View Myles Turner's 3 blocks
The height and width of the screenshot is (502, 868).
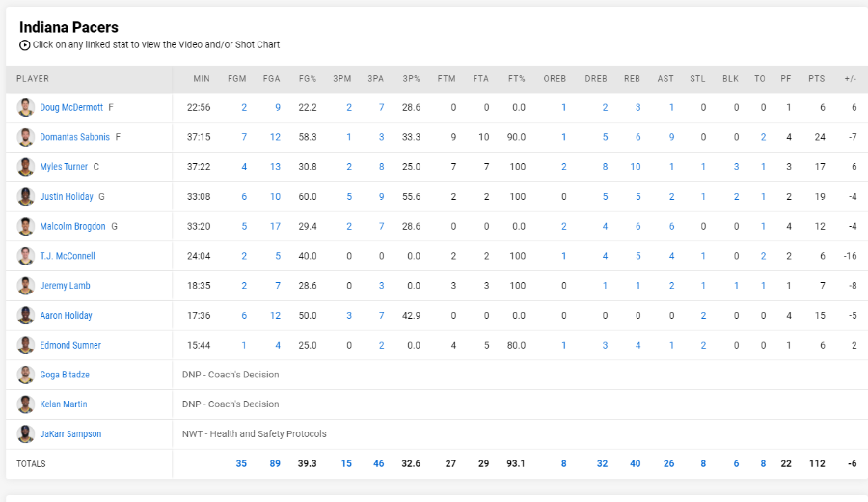736,167
